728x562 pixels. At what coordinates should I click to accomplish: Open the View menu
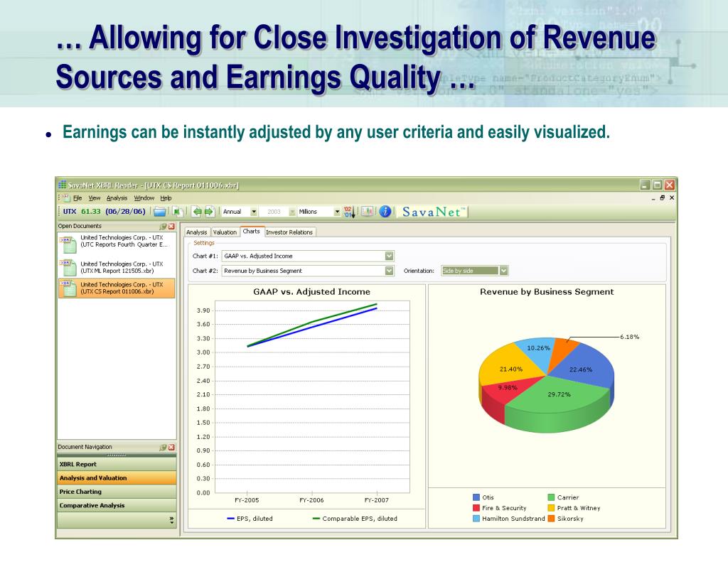(x=95, y=198)
